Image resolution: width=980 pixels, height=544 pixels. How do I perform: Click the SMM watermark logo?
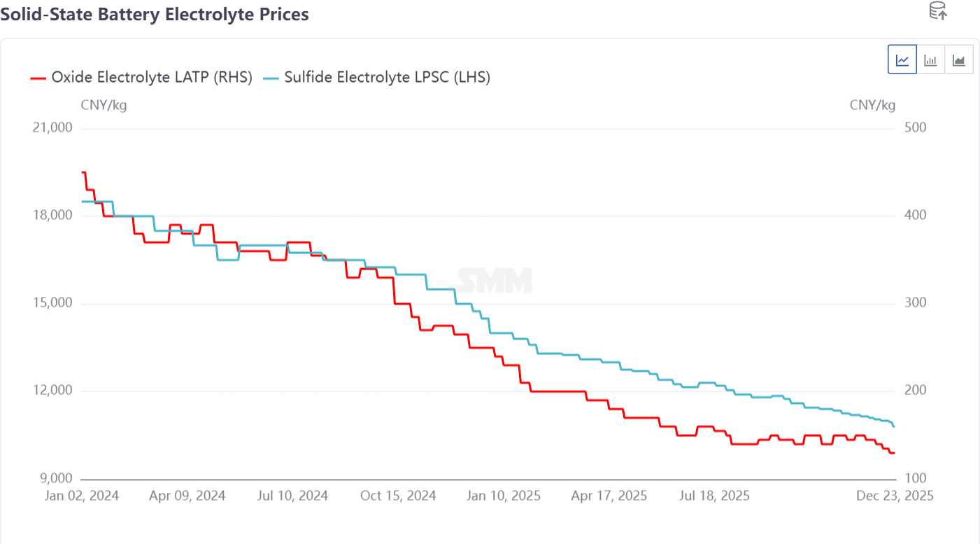(x=495, y=281)
